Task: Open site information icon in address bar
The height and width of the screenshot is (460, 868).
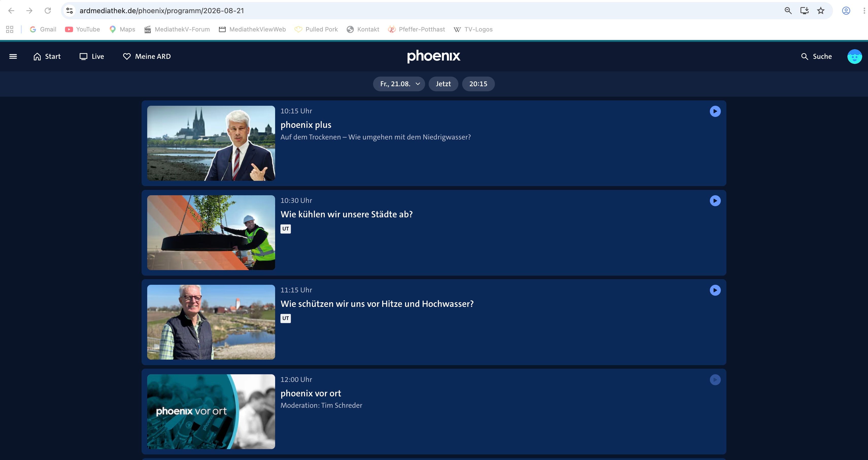Action: pyautogui.click(x=69, y=11)
